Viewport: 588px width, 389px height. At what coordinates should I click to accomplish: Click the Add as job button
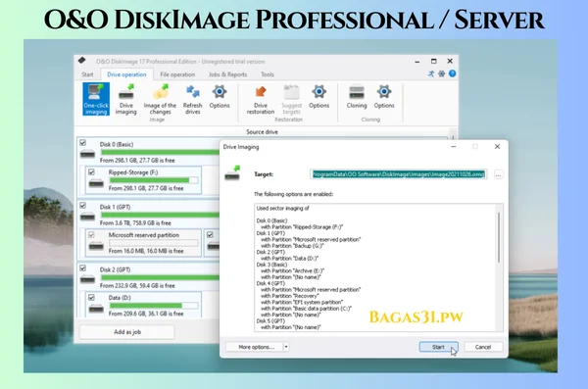(127, 332)
